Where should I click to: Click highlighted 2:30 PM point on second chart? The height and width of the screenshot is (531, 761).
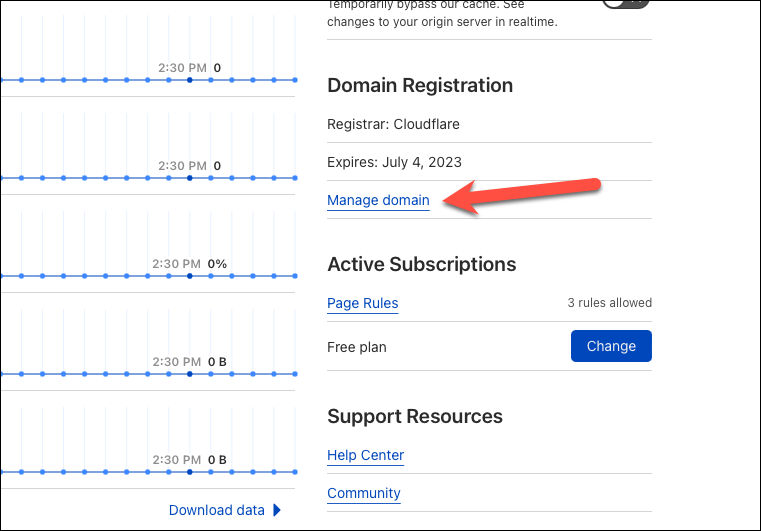point(190,178)
